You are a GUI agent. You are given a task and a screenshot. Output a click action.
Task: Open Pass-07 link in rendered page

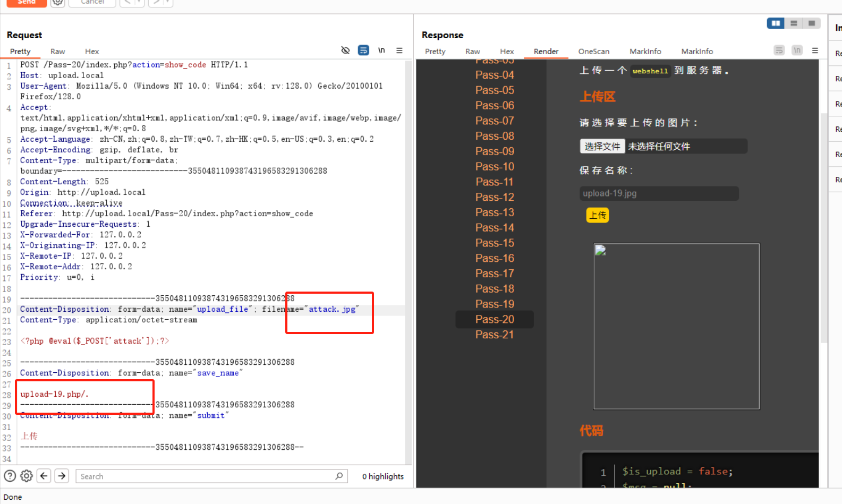point(495,121)
